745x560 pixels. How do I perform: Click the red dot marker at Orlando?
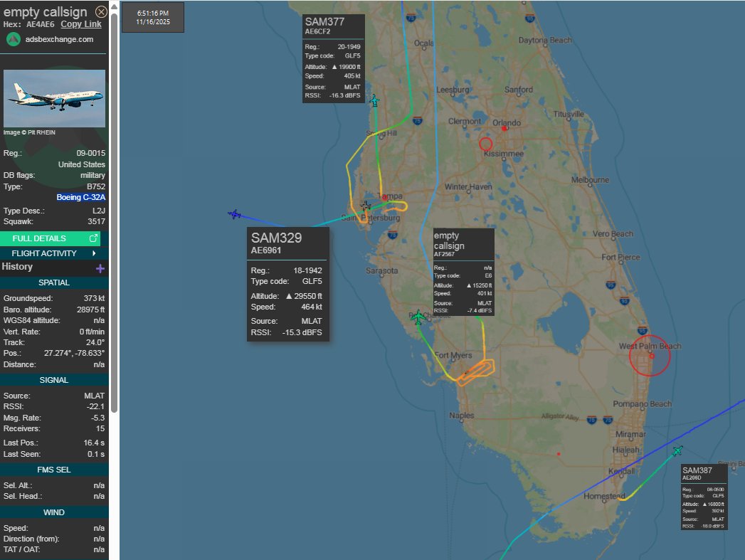pyautogui.click(x=504, y=128)
